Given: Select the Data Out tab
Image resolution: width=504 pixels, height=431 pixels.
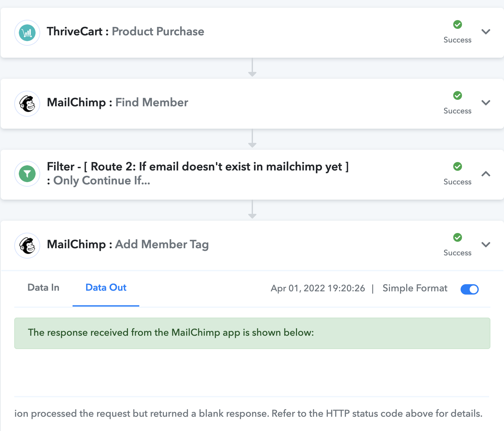Looking at the screenshot, I should pyautogui.click(x=106, y=288).
